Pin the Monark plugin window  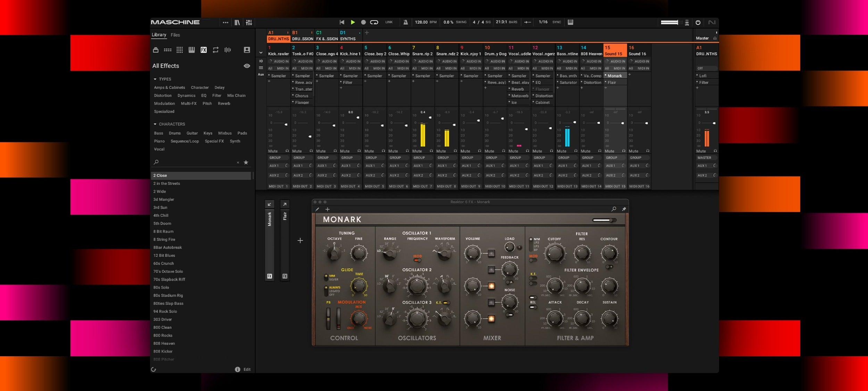tap(624, 209)
